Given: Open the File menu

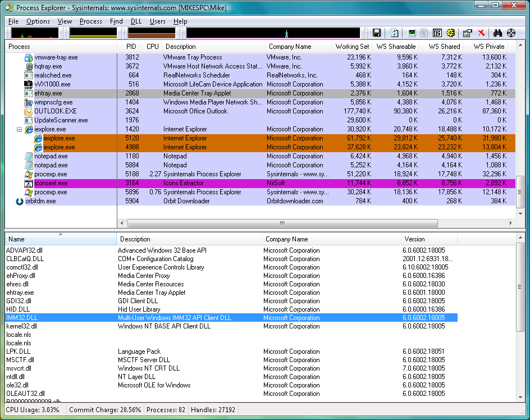Looking at the screenshot, I should tap(13, 21).
